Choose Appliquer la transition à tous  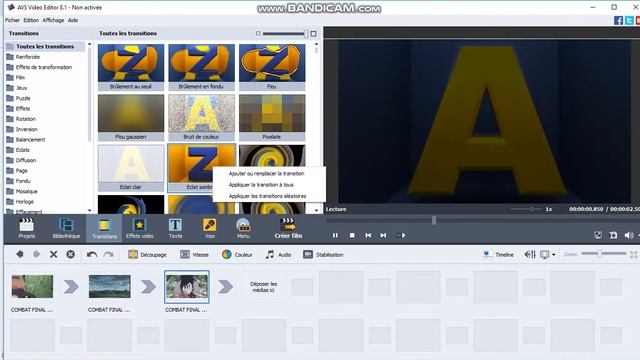[x=261, y=185]
